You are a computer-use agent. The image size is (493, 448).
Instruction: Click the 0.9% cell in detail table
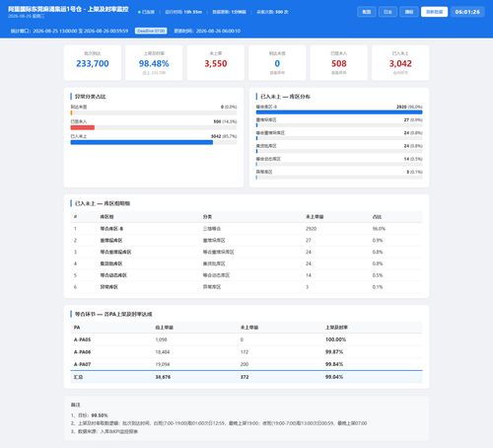tap(378, 241)
